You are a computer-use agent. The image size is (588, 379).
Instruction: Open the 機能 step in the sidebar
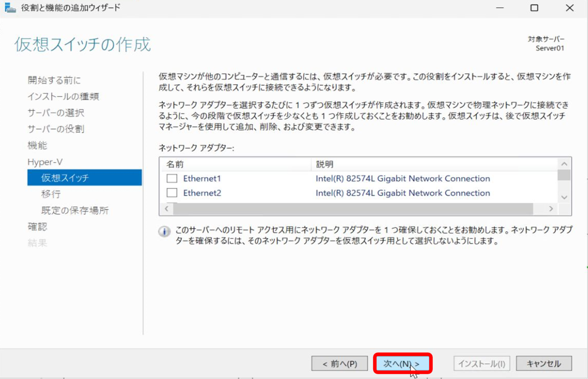(38, 145)
